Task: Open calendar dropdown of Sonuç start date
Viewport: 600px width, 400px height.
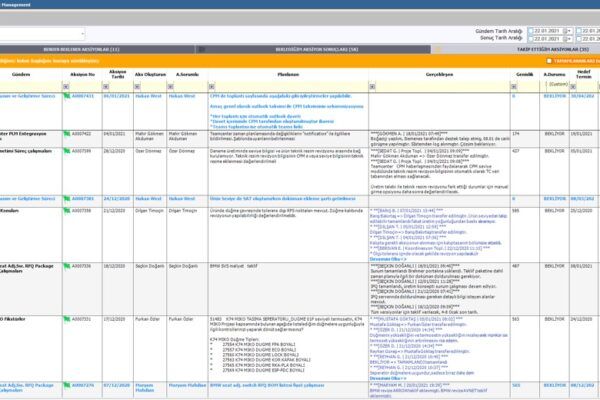Action: [567, 39]
